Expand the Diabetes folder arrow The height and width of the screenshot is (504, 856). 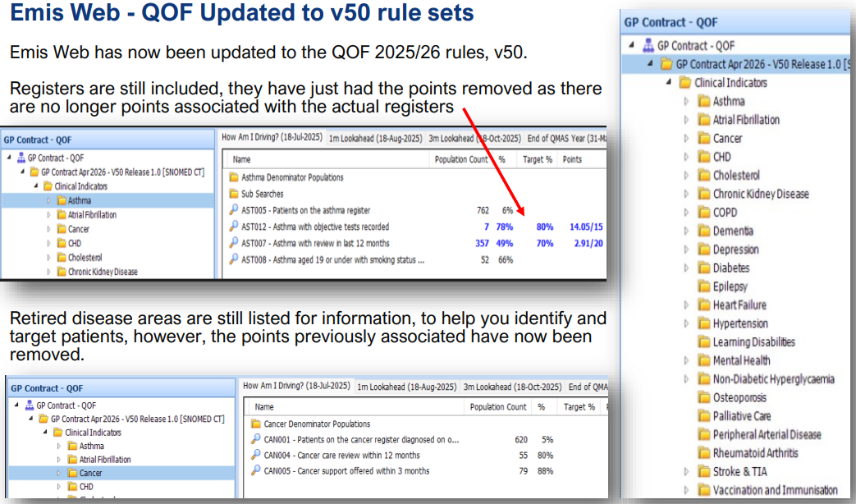pyautogui.click(x=687, y=268)
